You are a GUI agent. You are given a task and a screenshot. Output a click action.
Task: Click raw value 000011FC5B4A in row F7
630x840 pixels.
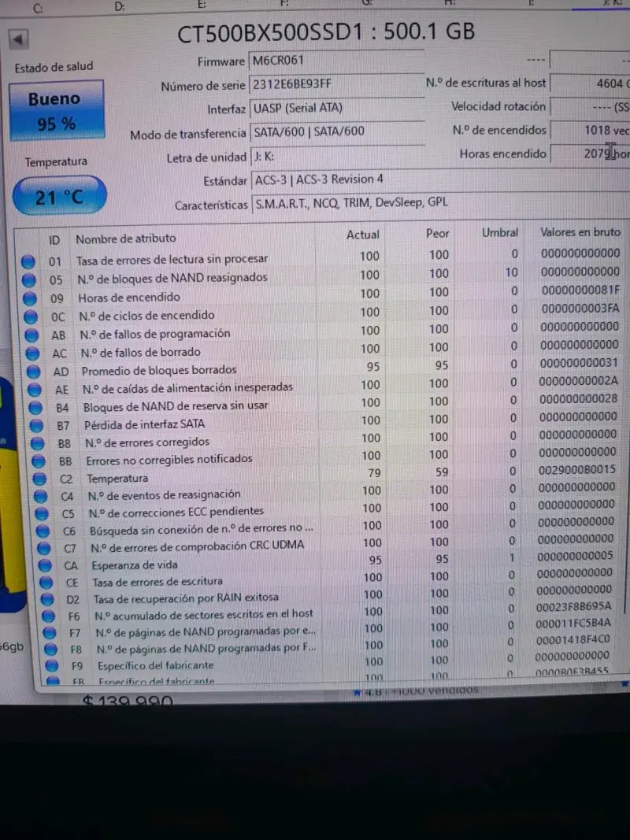pos(573,624)
